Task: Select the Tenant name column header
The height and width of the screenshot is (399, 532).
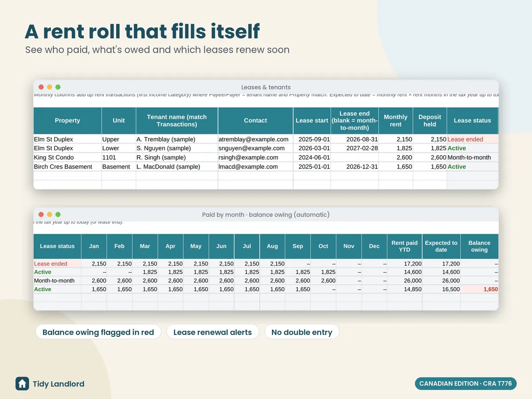Action: tap(177, 121)
